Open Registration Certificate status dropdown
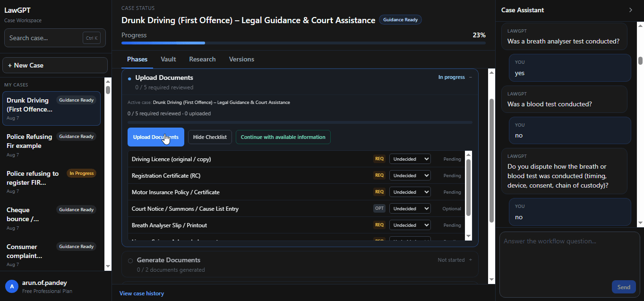Screen dimensions: 644x301 pyautogui.click(x=410, y=175)
